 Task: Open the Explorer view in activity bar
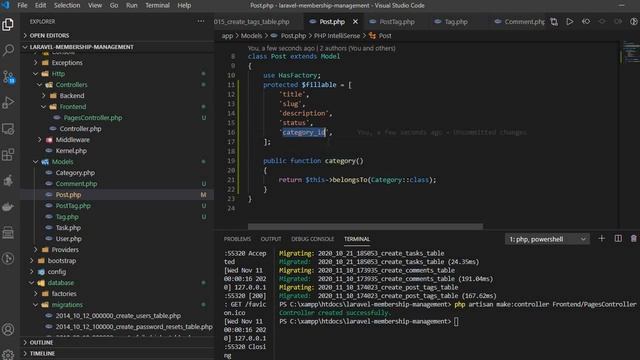point(8,24)
